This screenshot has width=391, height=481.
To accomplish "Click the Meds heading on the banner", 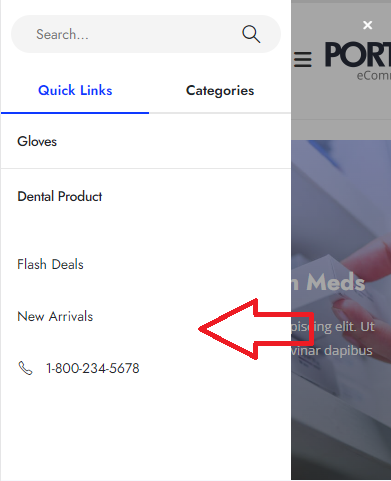I will tap(335, 283).
